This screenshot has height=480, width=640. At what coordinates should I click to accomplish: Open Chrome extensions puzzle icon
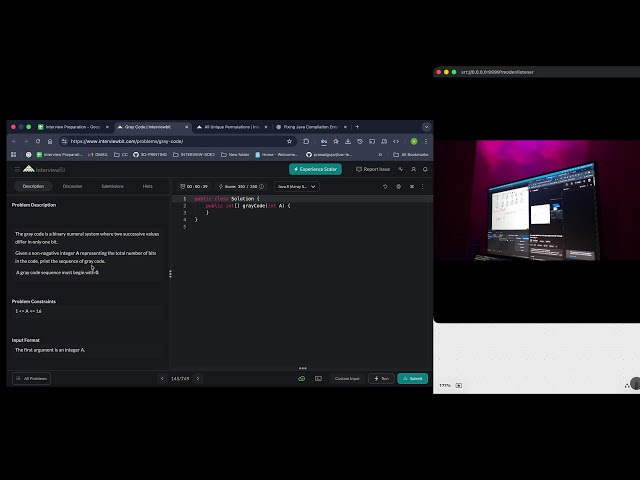[306, 141]
